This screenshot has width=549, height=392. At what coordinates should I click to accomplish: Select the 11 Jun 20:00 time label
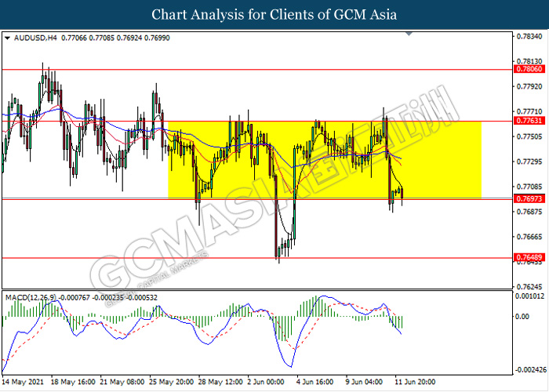(415, 382)
